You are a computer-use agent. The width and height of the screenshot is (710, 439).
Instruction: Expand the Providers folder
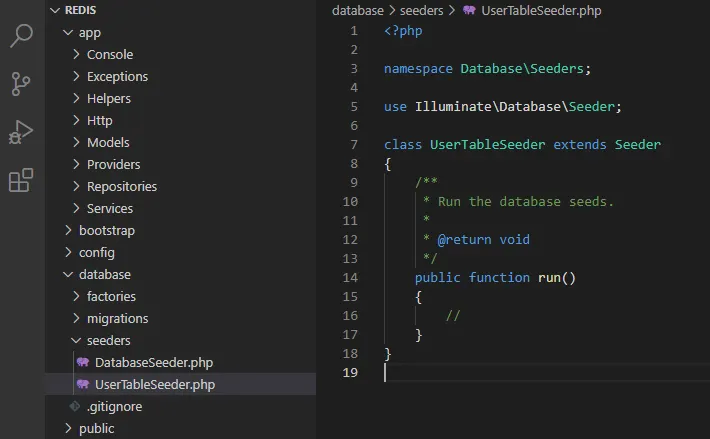tap(76, 164)
